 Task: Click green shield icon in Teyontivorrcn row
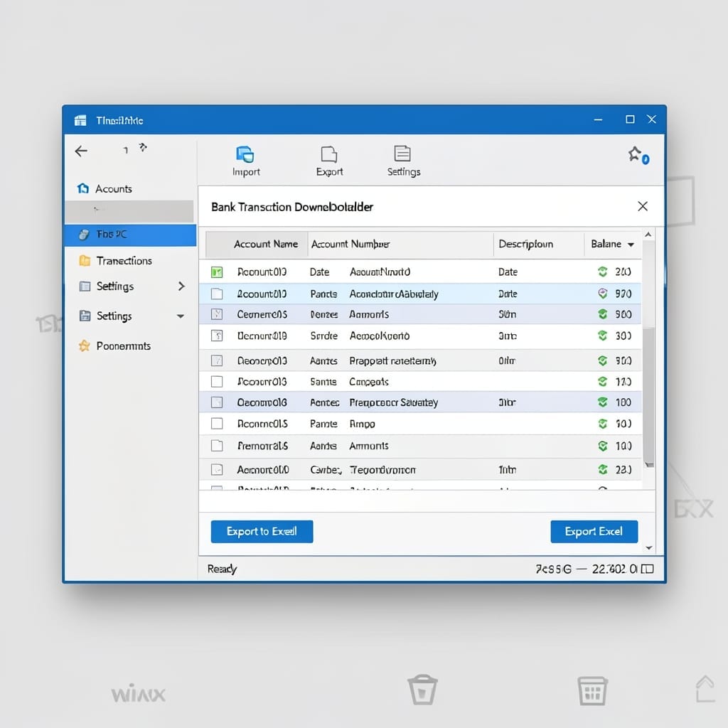(603, 469)
